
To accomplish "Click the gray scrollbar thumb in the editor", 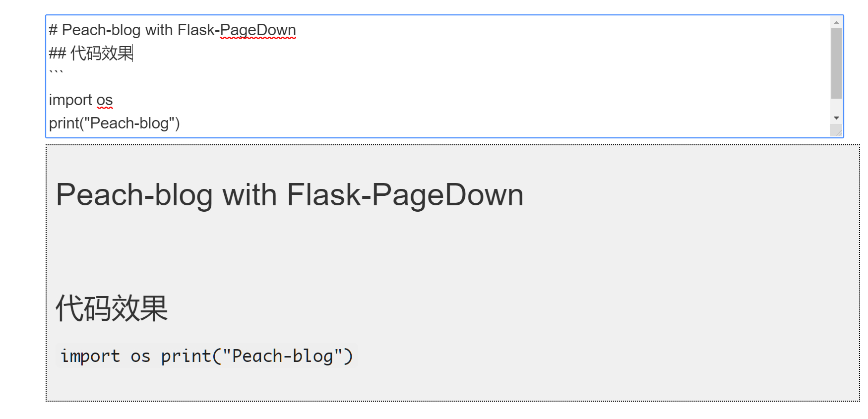I will (x=836, y=63).
